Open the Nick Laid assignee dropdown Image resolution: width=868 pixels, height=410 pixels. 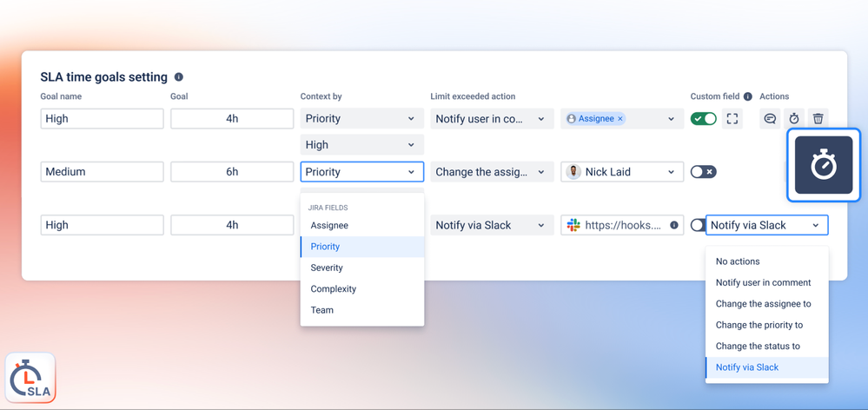click(x=622, y=172)
